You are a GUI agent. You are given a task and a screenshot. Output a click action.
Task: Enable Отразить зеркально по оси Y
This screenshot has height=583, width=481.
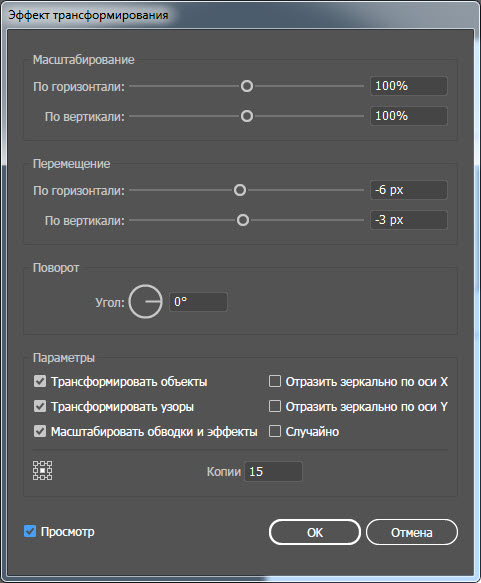pyautogui.click(x=275, y=406)
